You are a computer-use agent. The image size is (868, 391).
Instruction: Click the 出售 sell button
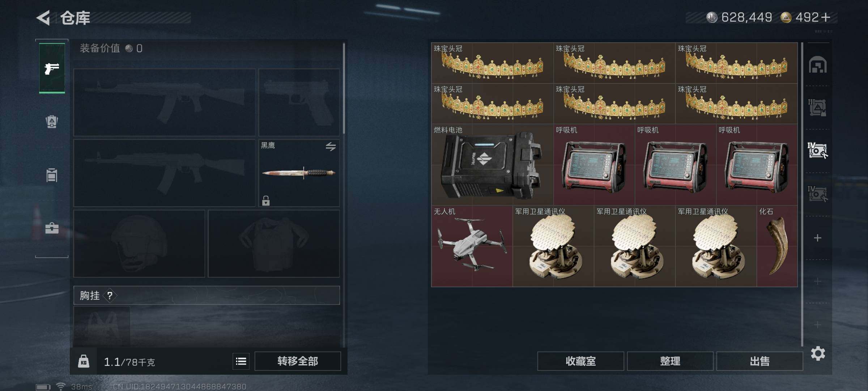[x=759, y=361]
